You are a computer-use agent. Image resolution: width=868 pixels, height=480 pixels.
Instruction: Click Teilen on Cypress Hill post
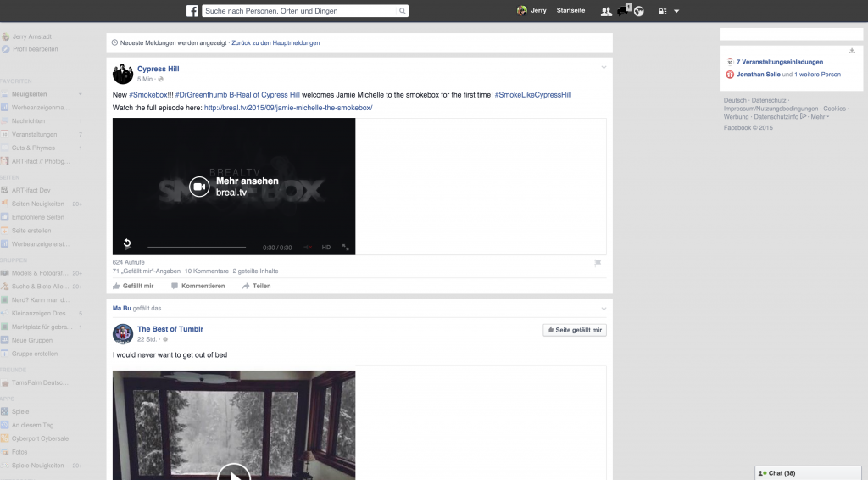click(256, 286)
